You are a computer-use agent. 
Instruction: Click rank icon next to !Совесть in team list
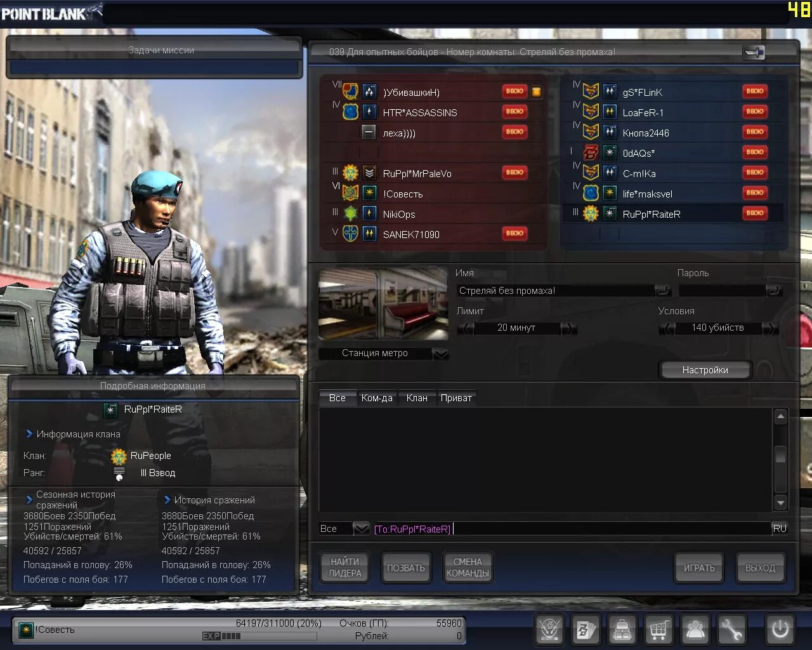click(x=370, y=194)
